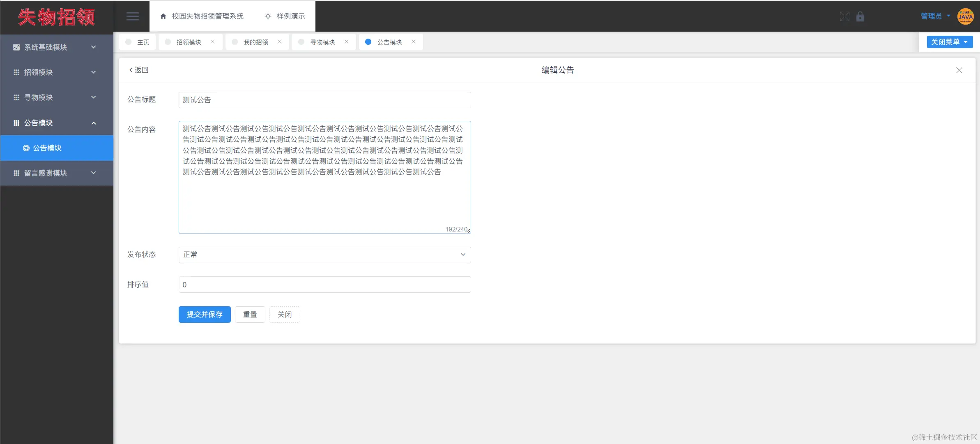Close the 我的招领 tab
The image size is (980, 444).
click(x=279, y=42)
